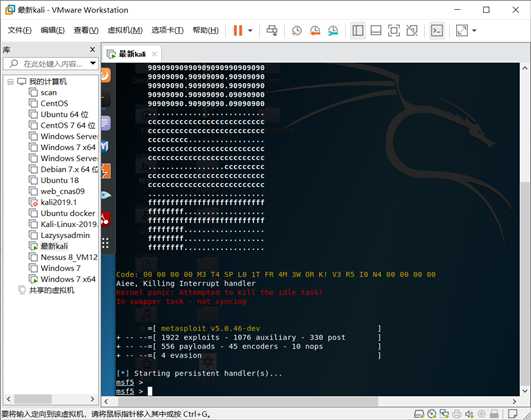The height and width of the screenshot is (420, 531).
Task: Open the 查看(V) menu
Action: (x=86, y=30)
